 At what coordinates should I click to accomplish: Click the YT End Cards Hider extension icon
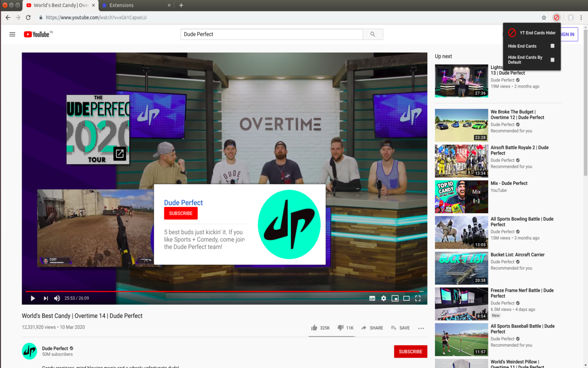coord(556,17)
